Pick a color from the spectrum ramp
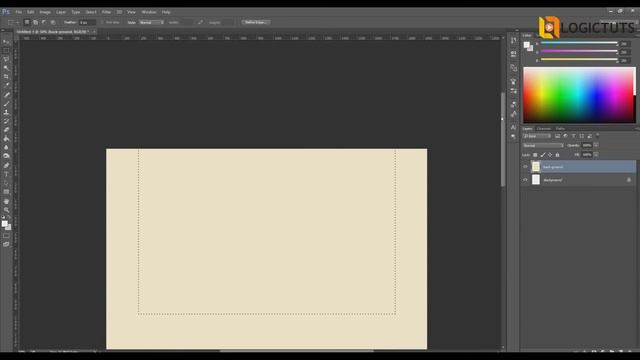Viewport: 640px width, 360px height. pos(579,95)
